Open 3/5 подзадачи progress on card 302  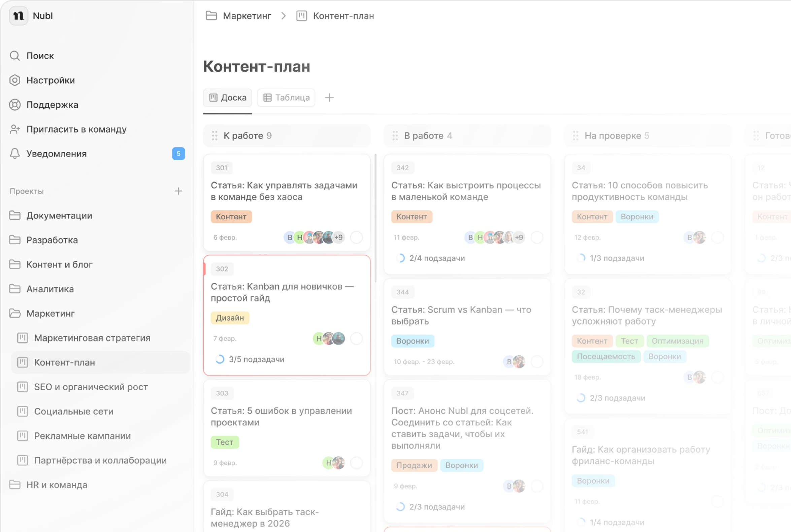[250, 359]
